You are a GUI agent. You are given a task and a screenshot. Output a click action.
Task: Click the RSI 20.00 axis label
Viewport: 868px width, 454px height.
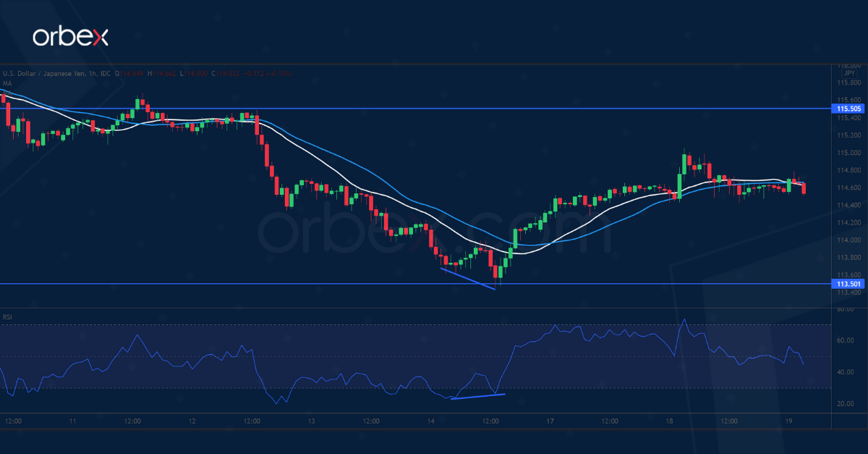(845, 403)
